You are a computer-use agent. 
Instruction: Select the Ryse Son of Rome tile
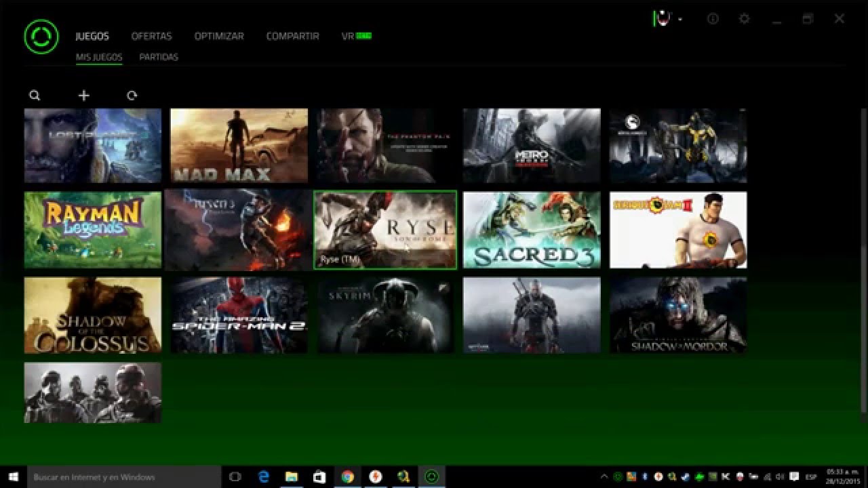[x=385, y=230]
